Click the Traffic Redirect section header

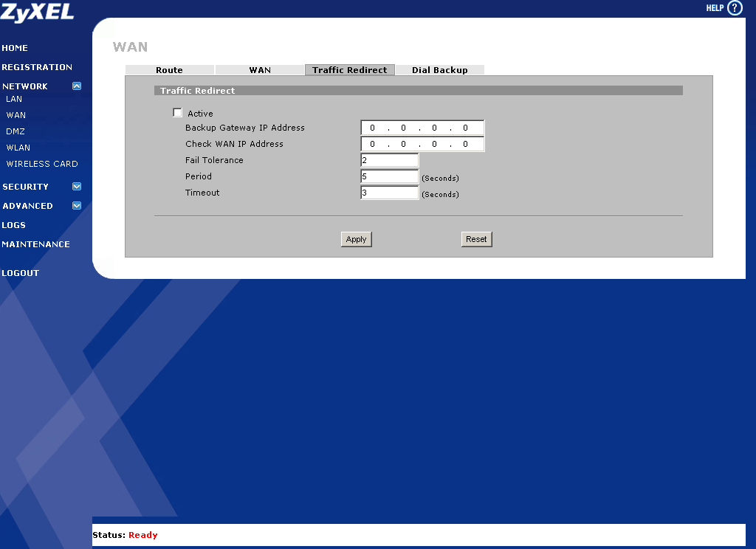[419, 91]
